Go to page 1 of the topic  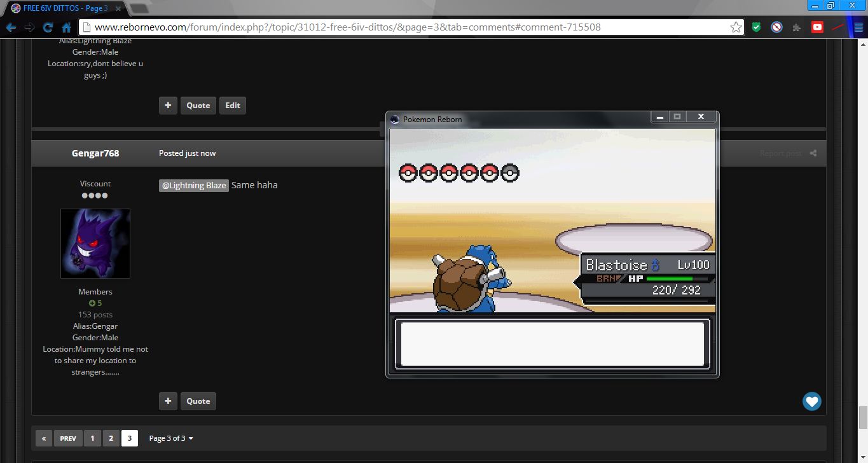pyautogui.click(x=92, y=438)
